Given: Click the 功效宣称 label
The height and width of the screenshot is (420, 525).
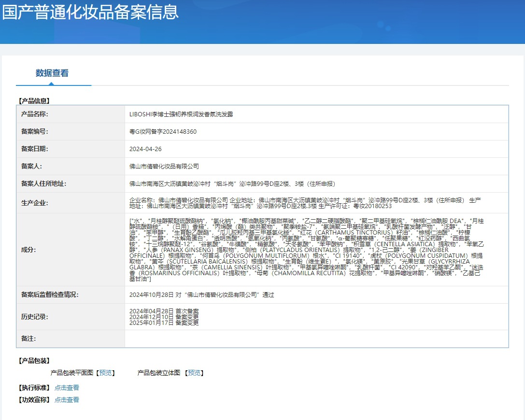Looking at the screenshot, I should [x=34, y=400].
